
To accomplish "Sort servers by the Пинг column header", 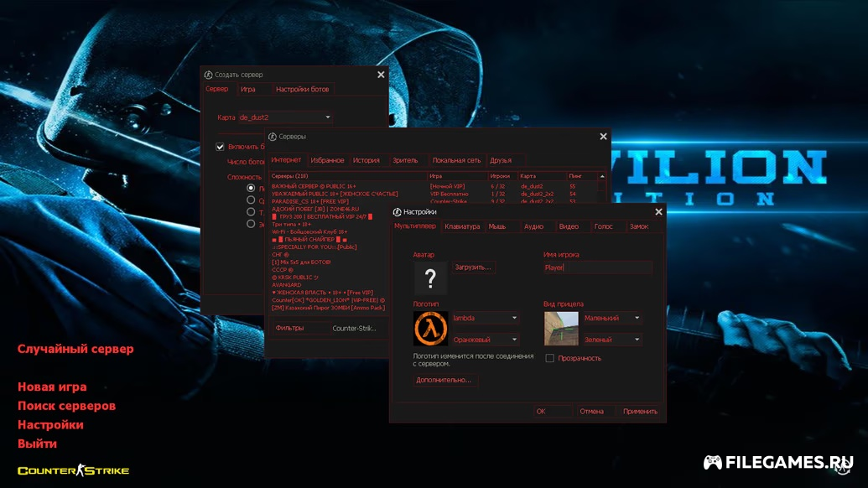I will [x=582, y=176].
